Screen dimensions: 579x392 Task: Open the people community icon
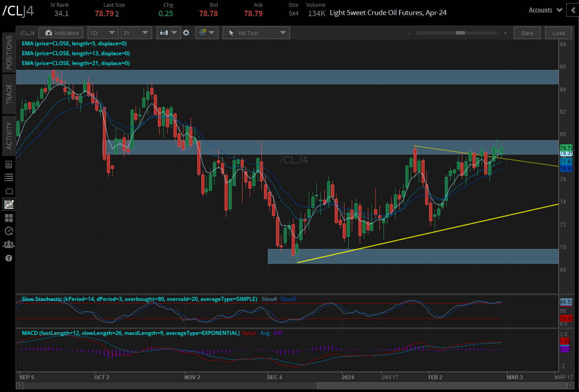click(9, 245)
